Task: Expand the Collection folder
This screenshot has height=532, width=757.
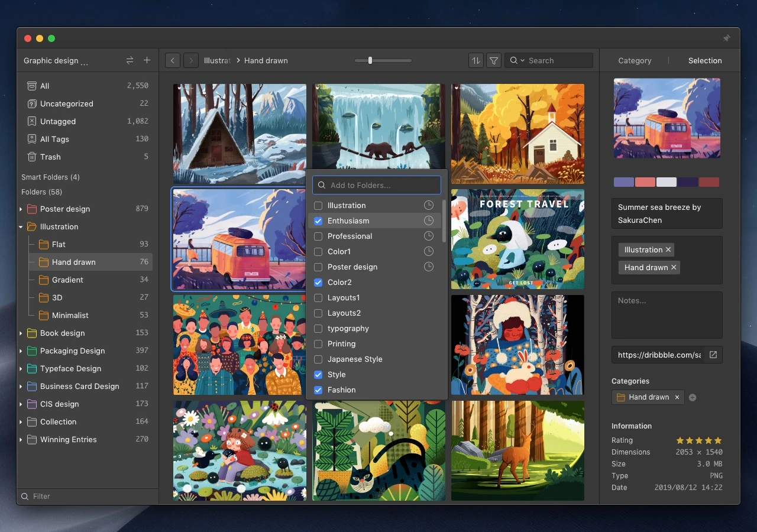Action: tap(21, 422)
